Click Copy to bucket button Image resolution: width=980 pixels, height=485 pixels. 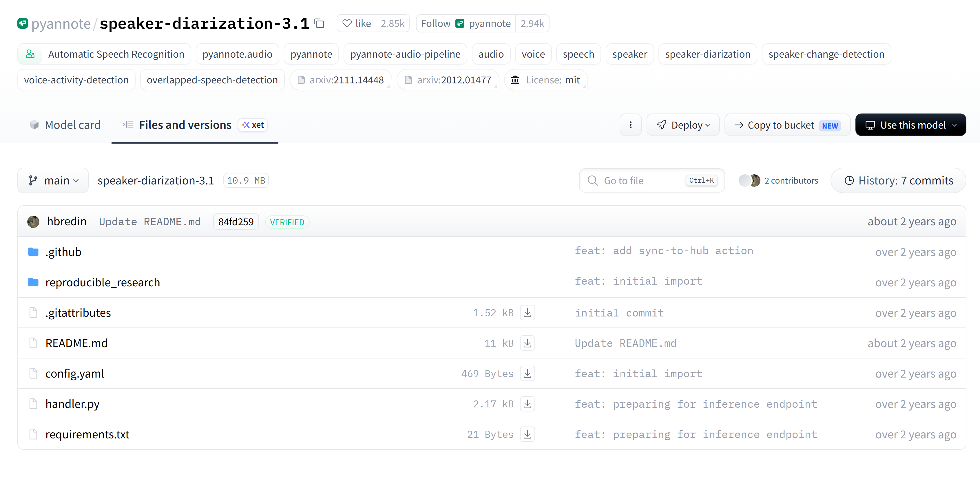(x=787, y=125)
